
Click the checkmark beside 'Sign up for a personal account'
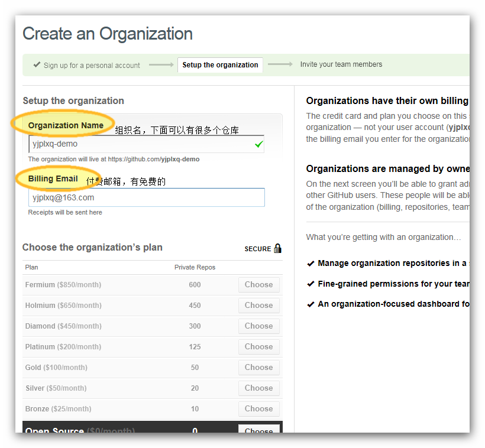[x=37, y=64]
